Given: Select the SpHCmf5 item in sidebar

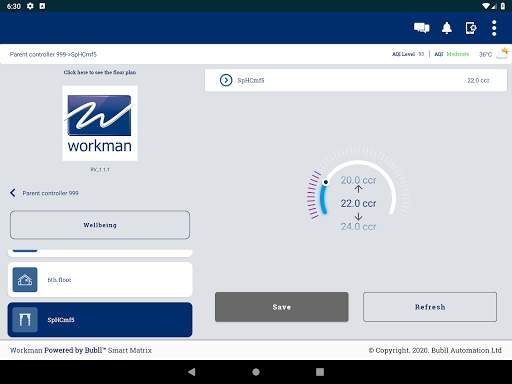Looking at the screenshot, I should pos(100,320).
